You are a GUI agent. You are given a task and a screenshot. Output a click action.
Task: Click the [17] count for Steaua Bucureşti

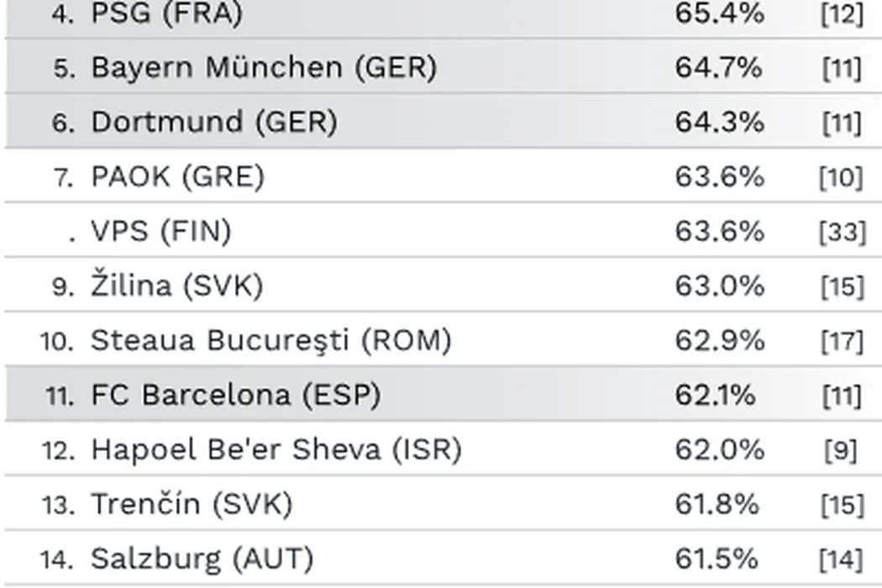point(842,341)
